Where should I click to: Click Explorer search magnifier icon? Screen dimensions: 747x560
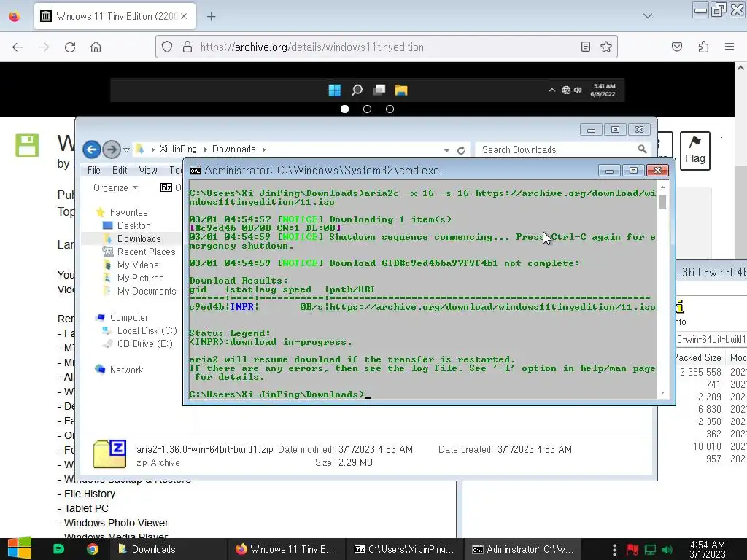pyautogui.click(x=642, y=149)
